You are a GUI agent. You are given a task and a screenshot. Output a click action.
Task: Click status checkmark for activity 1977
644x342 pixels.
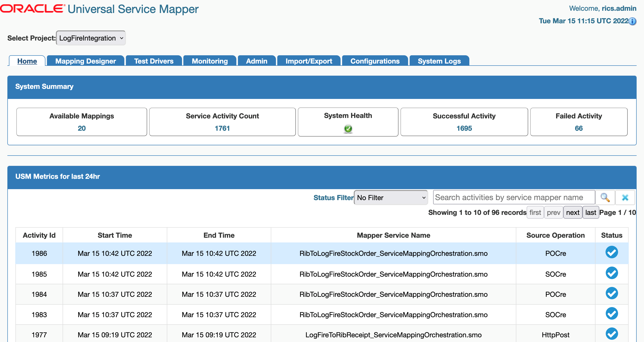point(612,333)
